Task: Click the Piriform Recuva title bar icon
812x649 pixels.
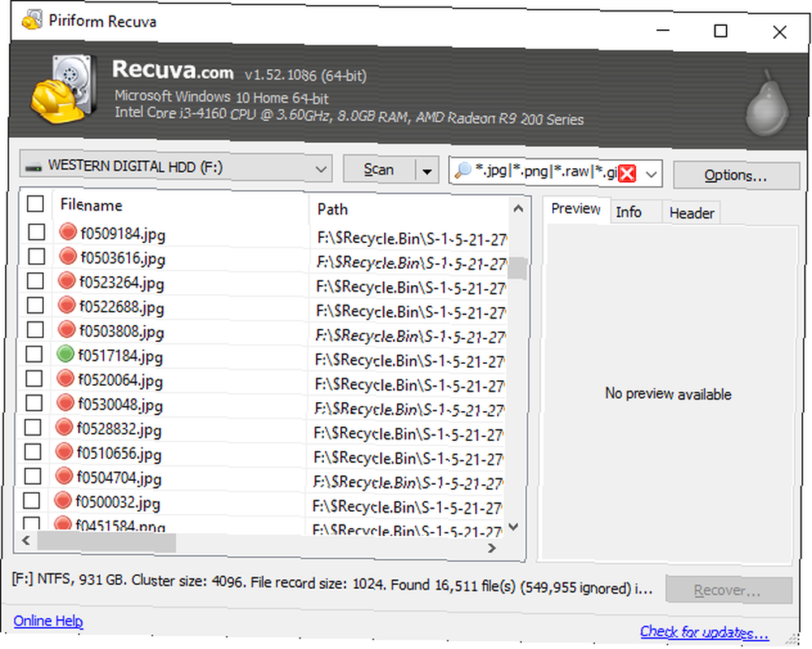Action: [32, 20]
